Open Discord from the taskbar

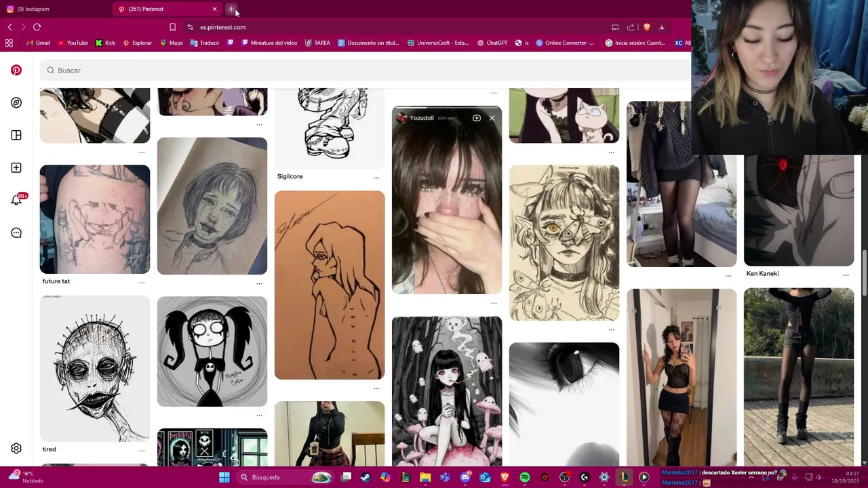click(465, 477)
